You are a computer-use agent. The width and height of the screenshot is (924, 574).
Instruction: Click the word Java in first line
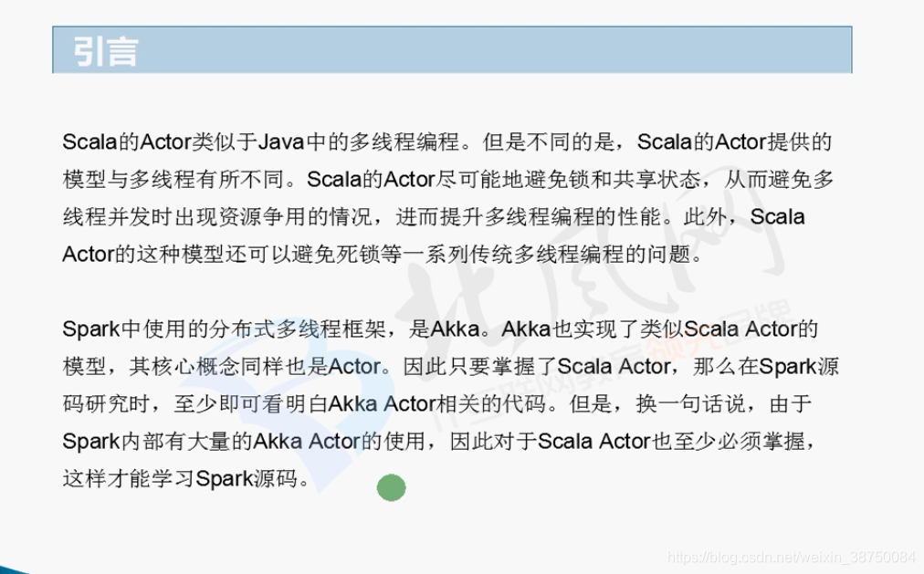(x=281, y=141)
